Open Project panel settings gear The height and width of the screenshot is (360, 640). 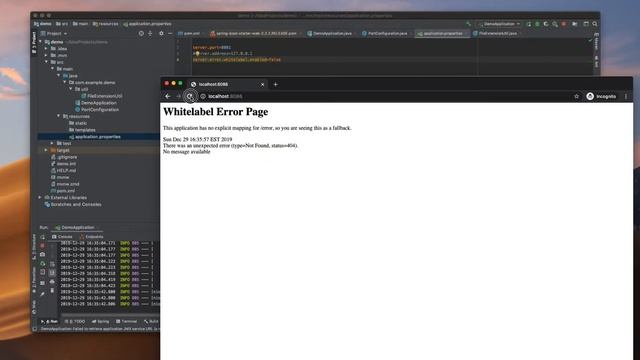161,33
